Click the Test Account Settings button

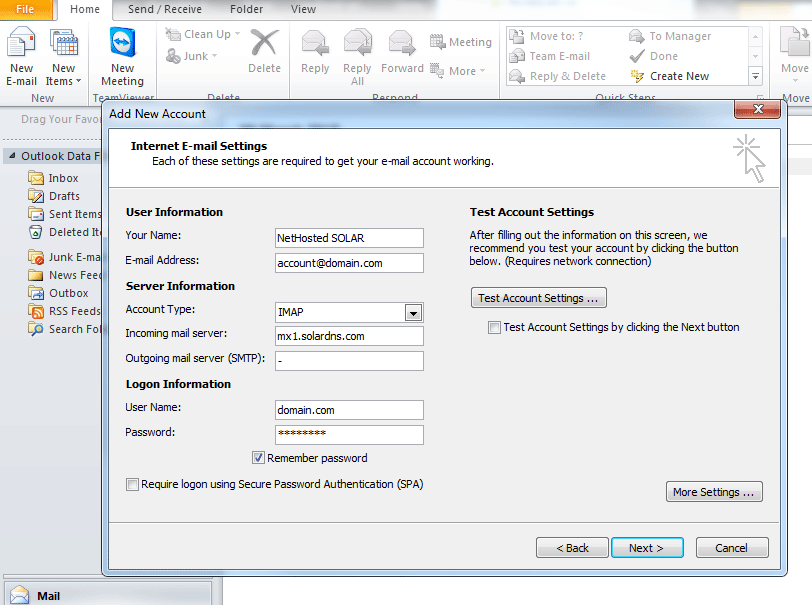point(539,298)
